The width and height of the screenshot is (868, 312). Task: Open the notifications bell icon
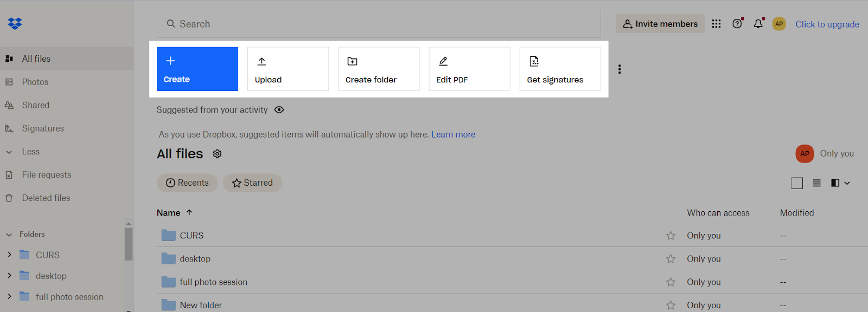(758, 24)
